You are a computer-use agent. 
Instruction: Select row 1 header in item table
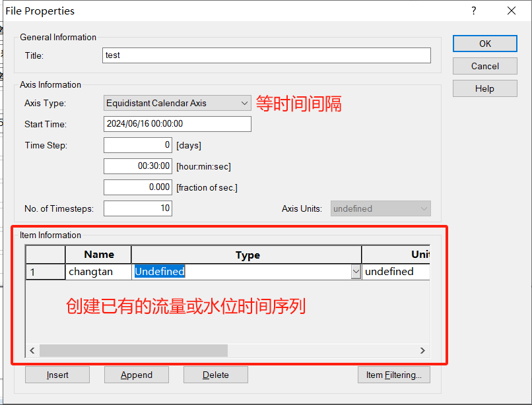point(45,272)
